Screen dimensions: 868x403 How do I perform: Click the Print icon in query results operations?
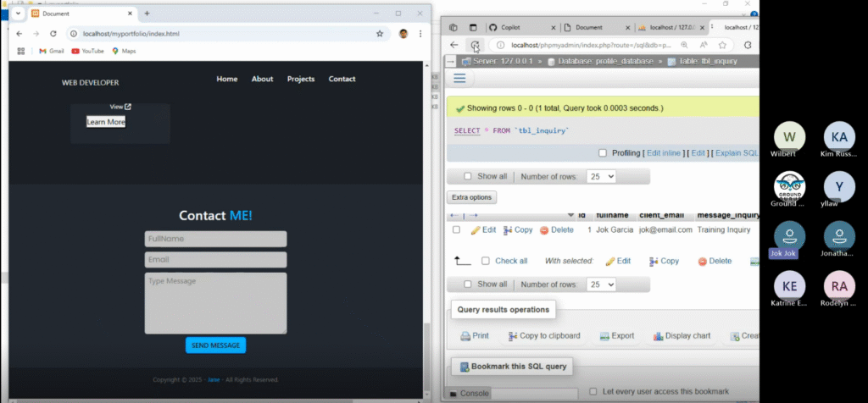(x=465, y=336)
